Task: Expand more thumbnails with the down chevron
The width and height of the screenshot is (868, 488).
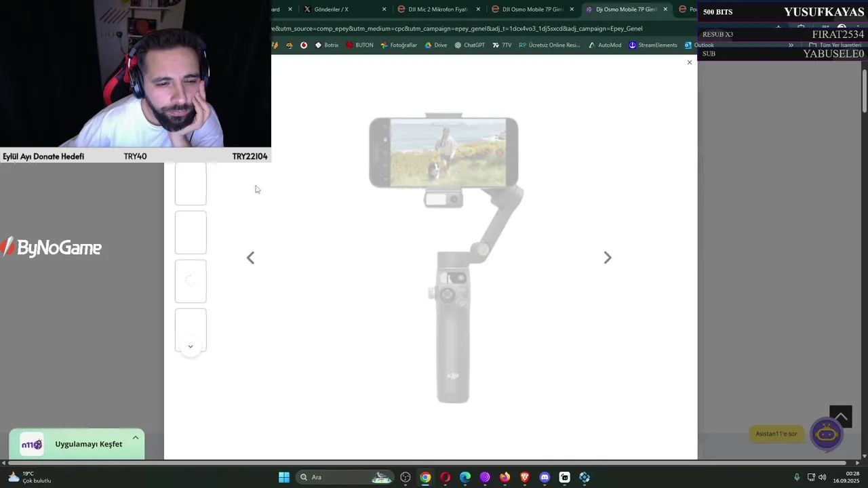Action: tap(191, 346)
